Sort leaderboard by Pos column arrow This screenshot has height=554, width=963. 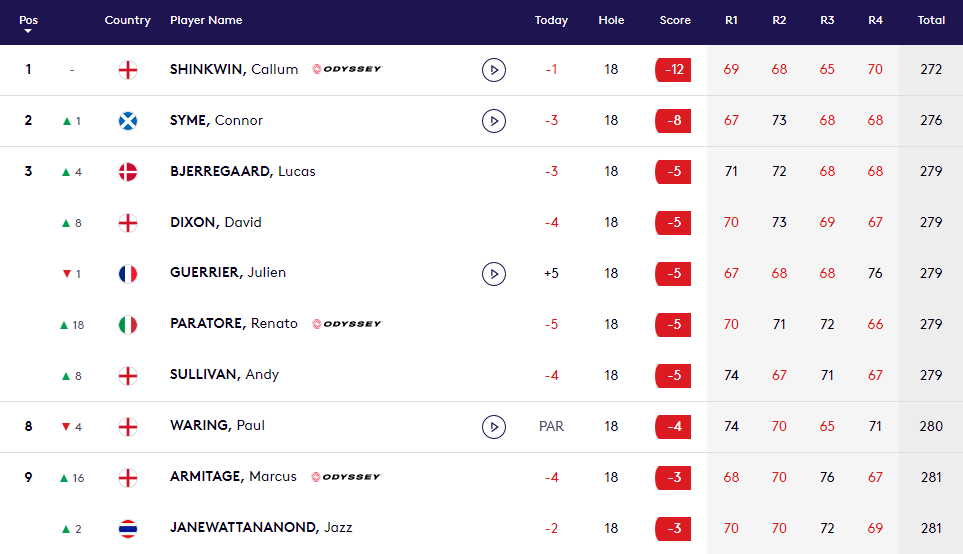pyautogui.click(x=28, y=31)
